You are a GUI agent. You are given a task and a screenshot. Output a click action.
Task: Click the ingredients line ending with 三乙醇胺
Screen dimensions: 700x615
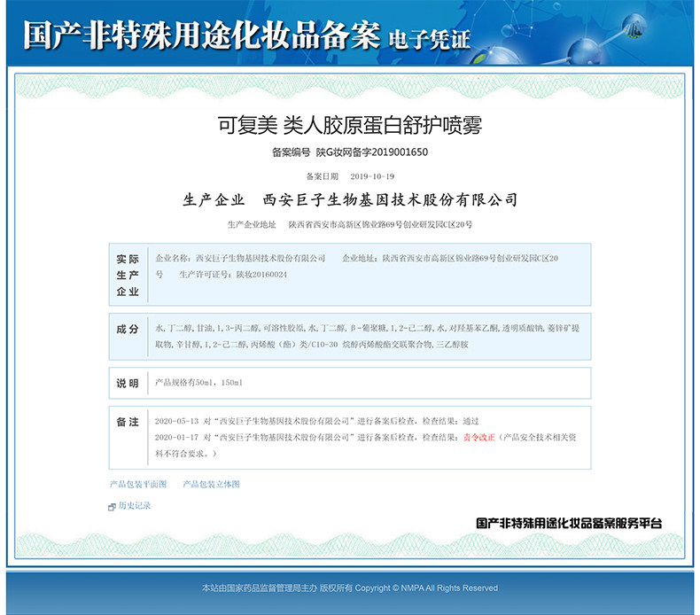pyautogui.click(x=312, y=345)
